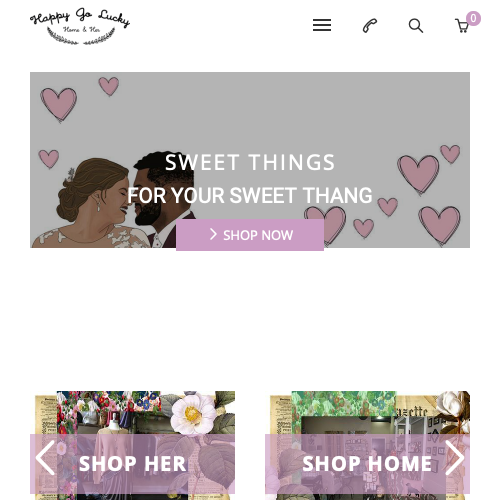
Task: Click the cart item count badge
Action: [473, 18]
